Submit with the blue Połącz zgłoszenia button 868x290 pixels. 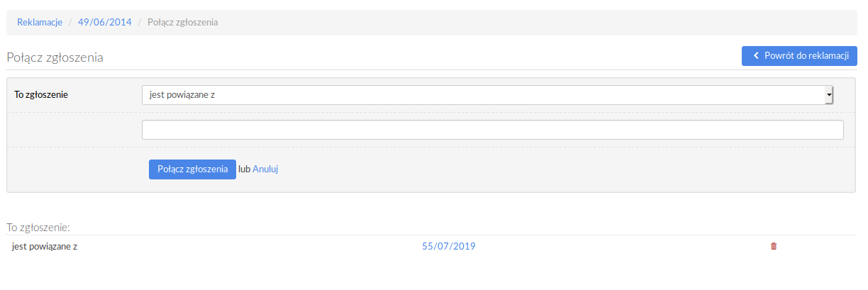192,169
